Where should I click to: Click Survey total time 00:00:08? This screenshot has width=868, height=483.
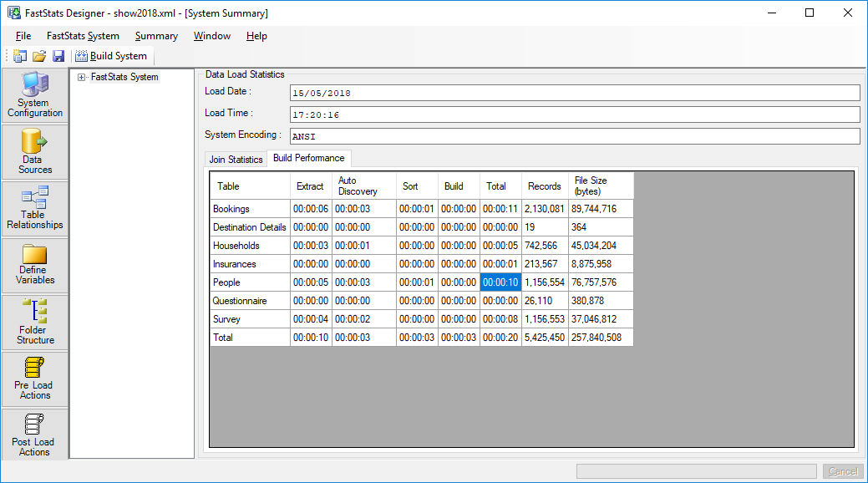click(x=500, y=319)
